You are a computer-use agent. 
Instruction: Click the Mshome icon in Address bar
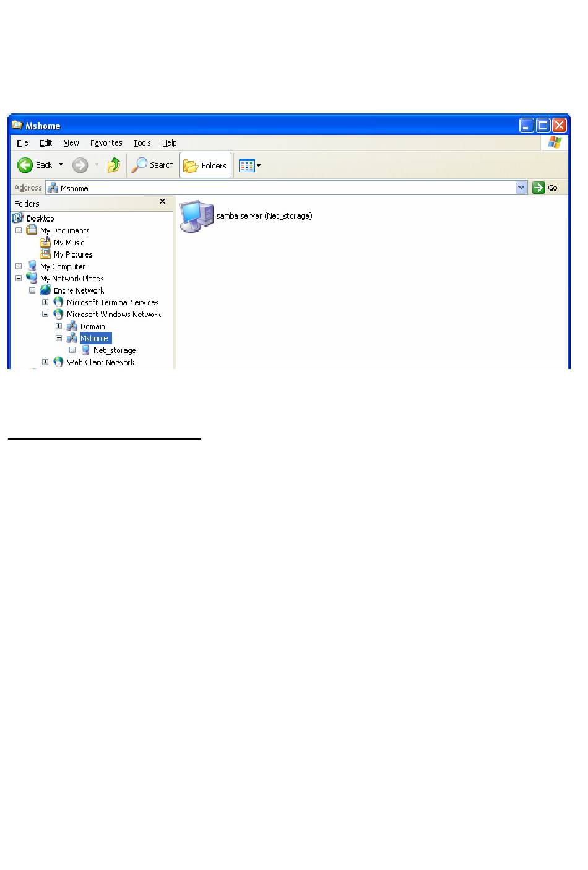click(x=53, y=188)
